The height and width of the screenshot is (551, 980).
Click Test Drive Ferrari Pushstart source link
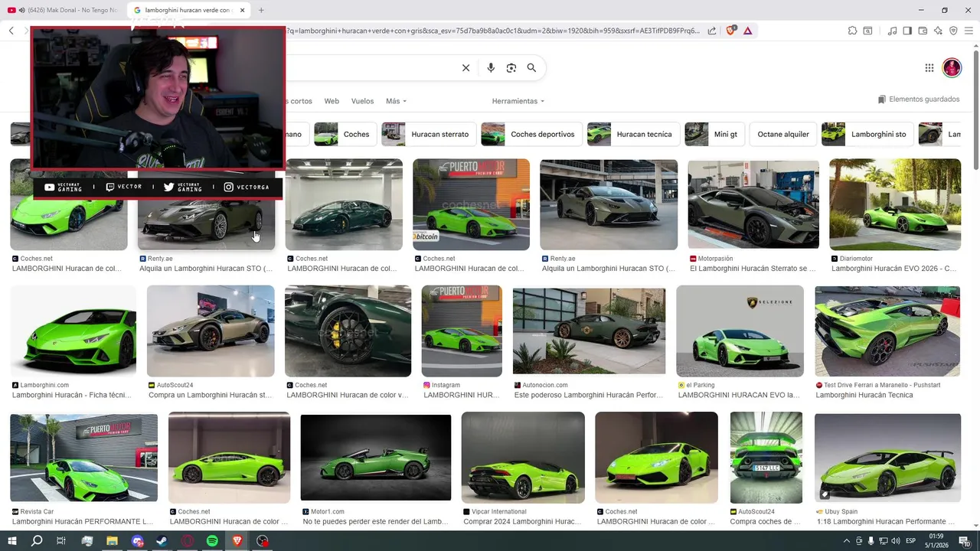coord(882,385)
